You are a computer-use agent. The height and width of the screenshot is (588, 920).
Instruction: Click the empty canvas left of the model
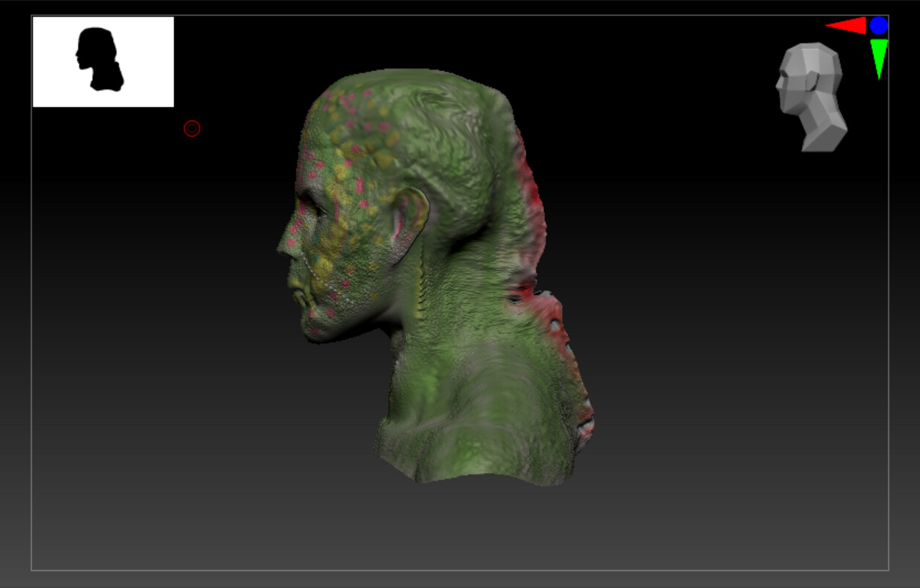(x=147, y=330)
